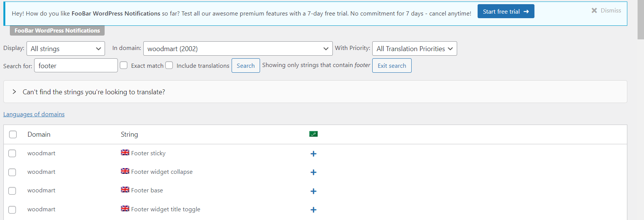Add translation for Footer widget collapse
The width and height of the screenshot is (644, 220).
pos(313,172)
